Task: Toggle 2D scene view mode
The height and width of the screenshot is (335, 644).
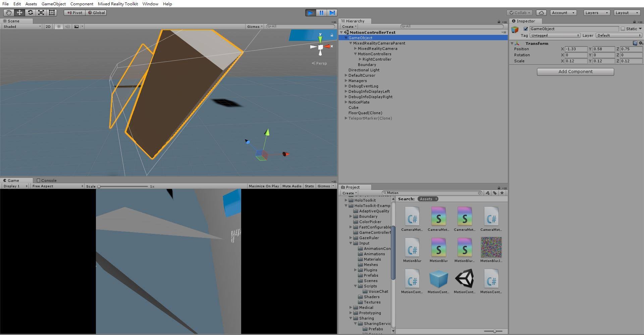Action: tap(48, 26)
